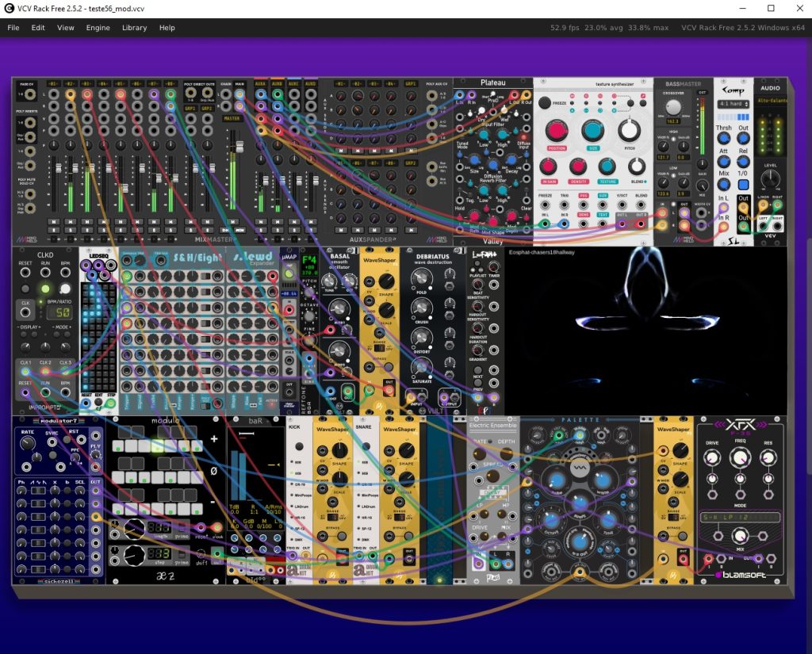Screen dimensions: 812x654
Task: Click the MASTER fader on MixMaster
Action: (x=239, y=147)
